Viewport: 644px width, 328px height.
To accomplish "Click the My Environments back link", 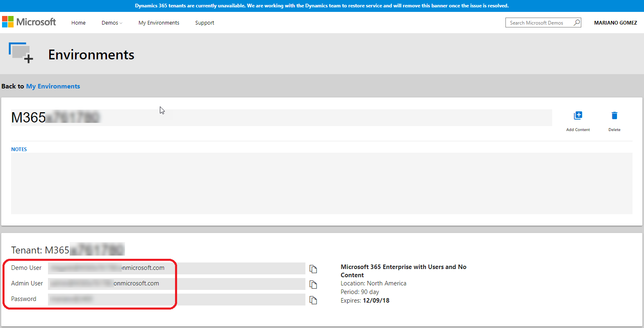I will point(53,86).
